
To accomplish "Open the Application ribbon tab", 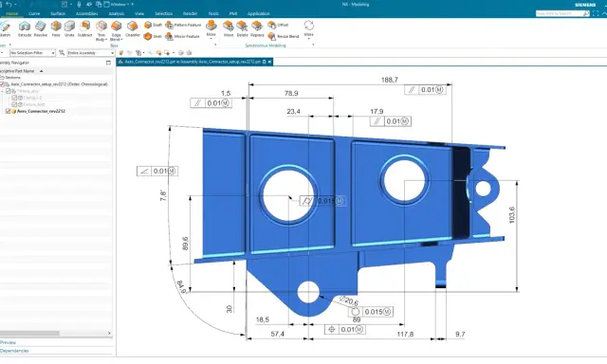I will point(258,13).
